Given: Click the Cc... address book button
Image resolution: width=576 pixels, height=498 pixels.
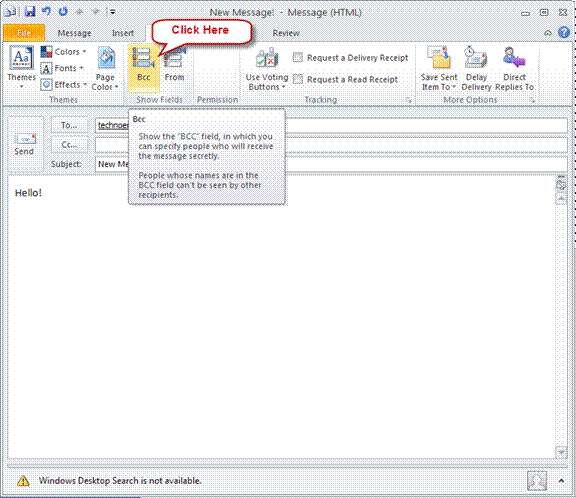Looking at the screenshot, I should 69,145.
